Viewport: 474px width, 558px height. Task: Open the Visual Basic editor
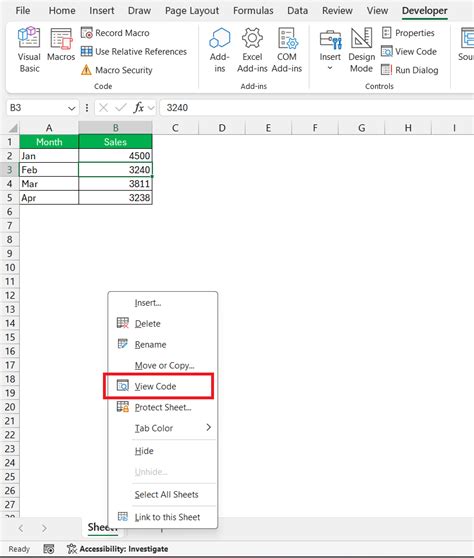coord(29,49)
